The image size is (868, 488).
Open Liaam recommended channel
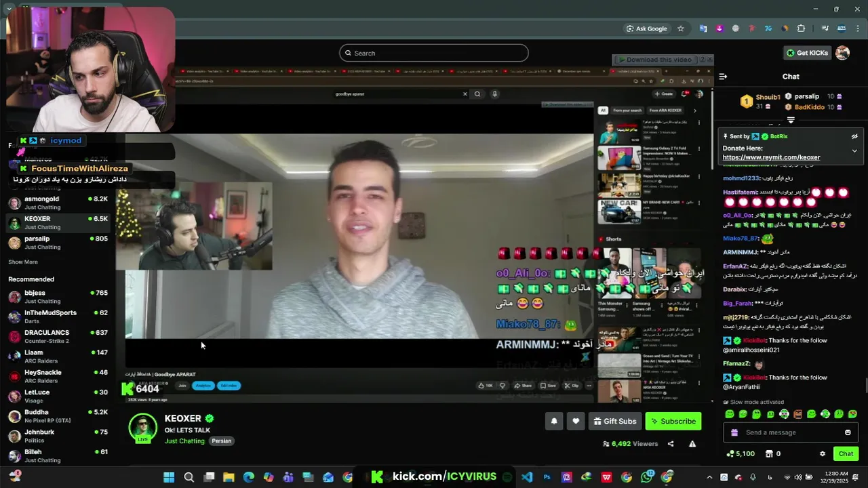point(58,357)
